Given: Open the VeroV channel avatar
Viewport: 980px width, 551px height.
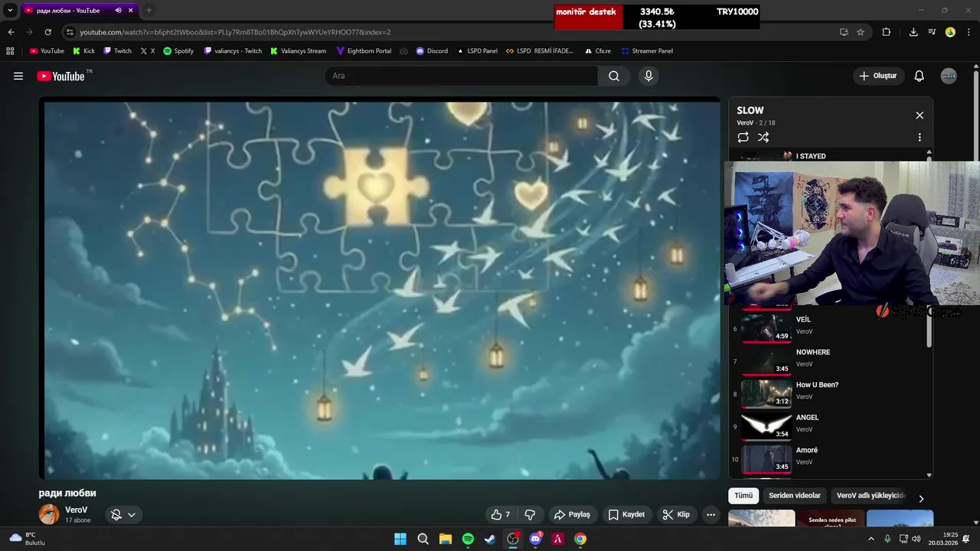Looking at the screenshot, I should pos(49,514).
